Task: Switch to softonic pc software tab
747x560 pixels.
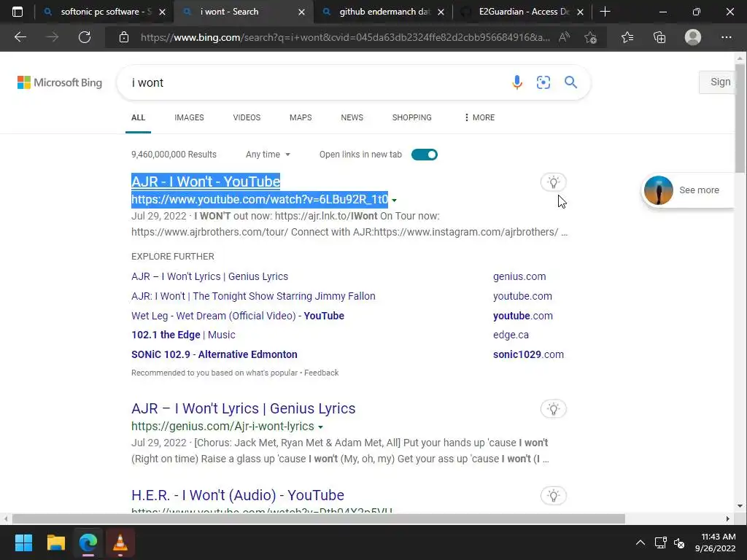Action: coord(98,12)
